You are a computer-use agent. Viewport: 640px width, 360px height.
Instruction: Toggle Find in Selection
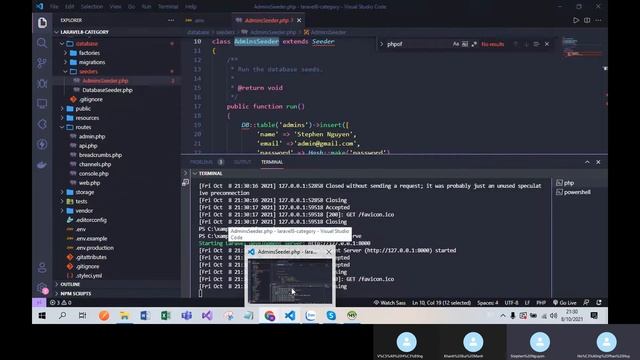click(536, 44)
